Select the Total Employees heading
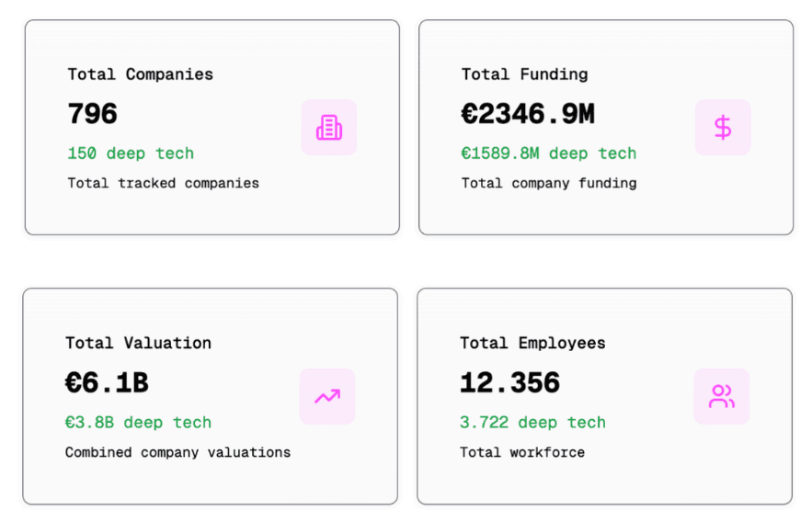 coord(532,343)
